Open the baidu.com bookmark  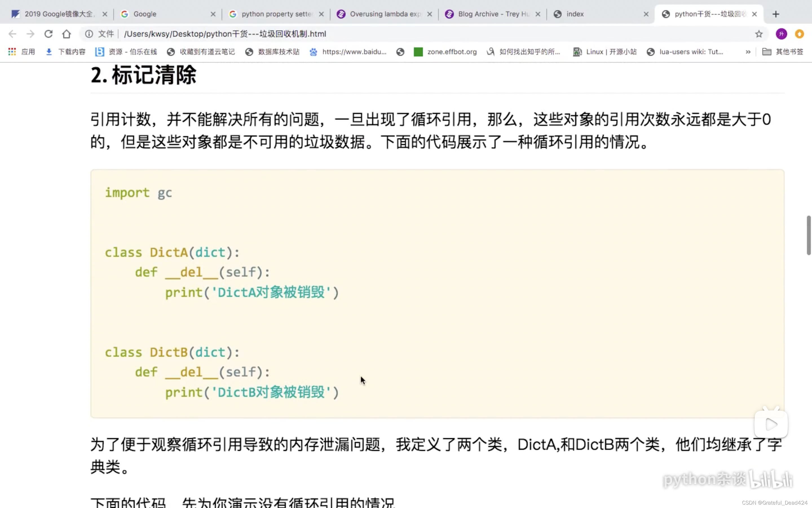coord(348,52)
